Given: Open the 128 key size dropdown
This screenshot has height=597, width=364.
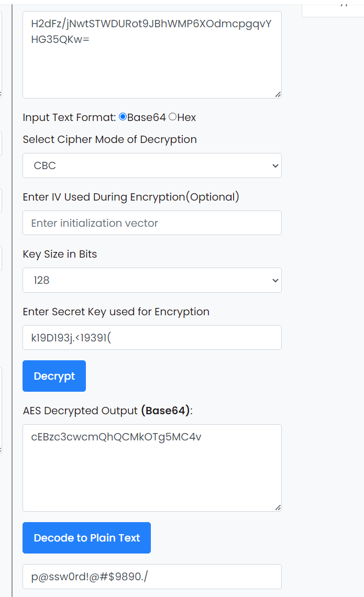Looking at the screenshot, I should coord(152,280).
